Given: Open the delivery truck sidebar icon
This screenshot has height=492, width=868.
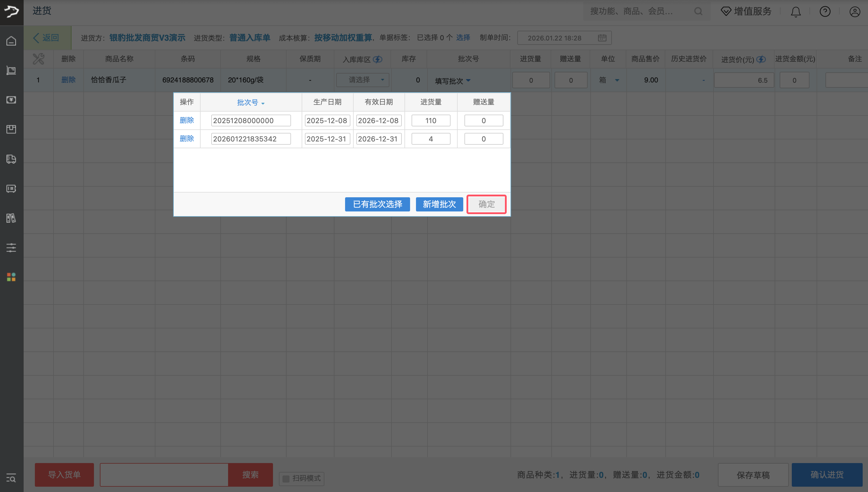Looking at the screenshot, I should click(11, 159).
